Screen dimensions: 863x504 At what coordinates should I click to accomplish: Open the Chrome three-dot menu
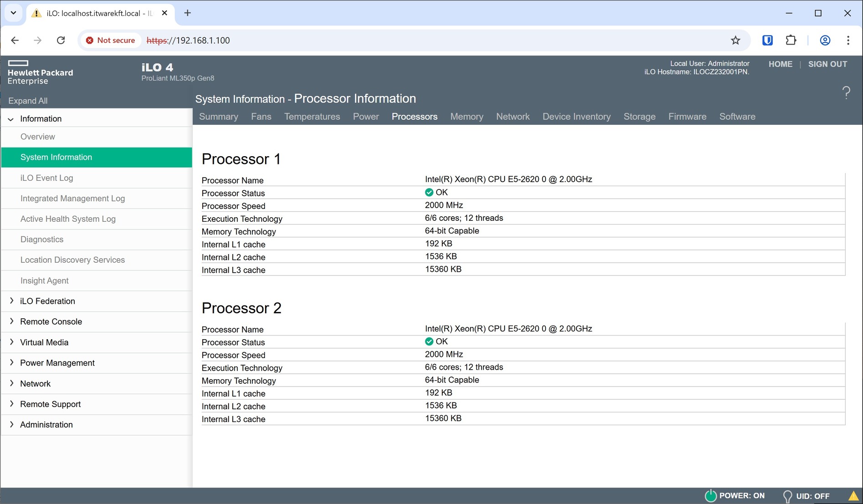pos(848,41)
